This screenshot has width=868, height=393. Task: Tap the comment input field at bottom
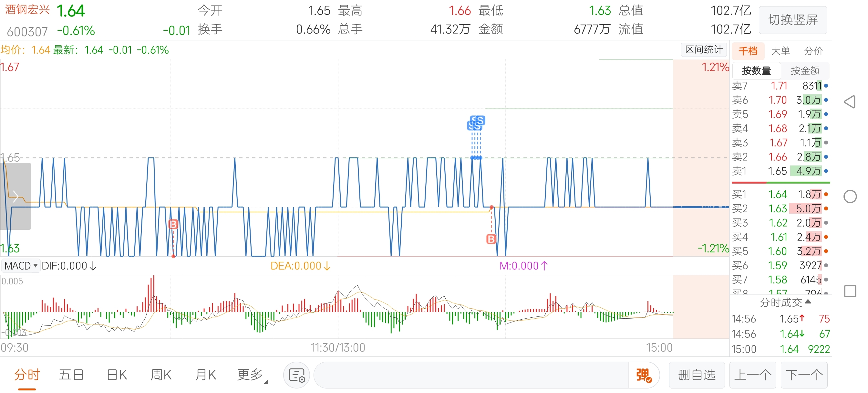[470, 375]
